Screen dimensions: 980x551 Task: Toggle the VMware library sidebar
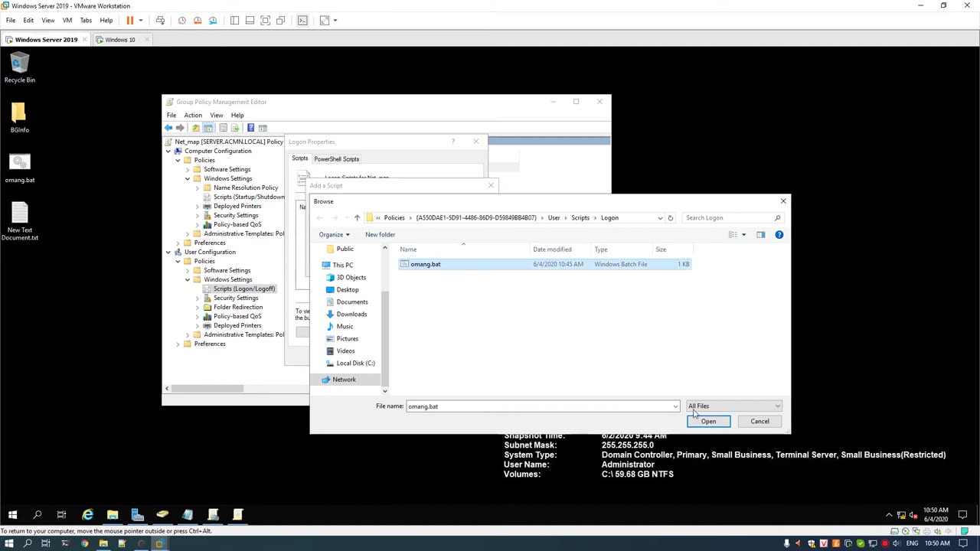click(x=234, y=20)
